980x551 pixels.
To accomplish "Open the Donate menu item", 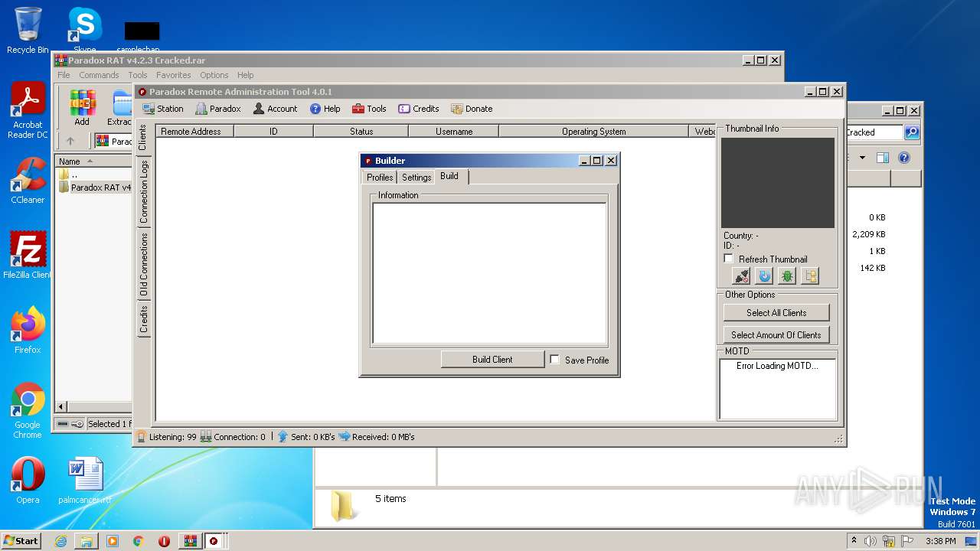I will tap(472, 109).
